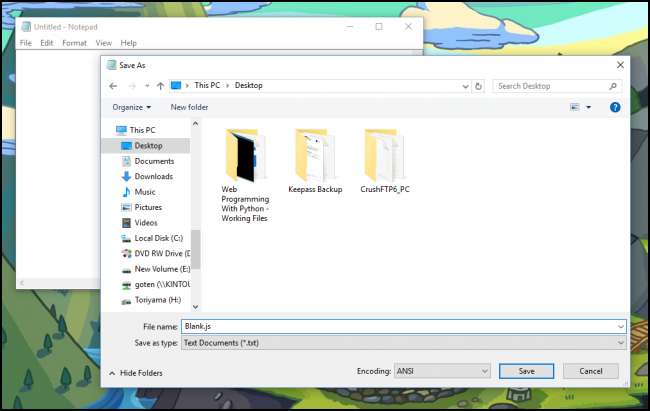Change the view layout icon
The width and height of the screenshot is (650, 411).
575,107
